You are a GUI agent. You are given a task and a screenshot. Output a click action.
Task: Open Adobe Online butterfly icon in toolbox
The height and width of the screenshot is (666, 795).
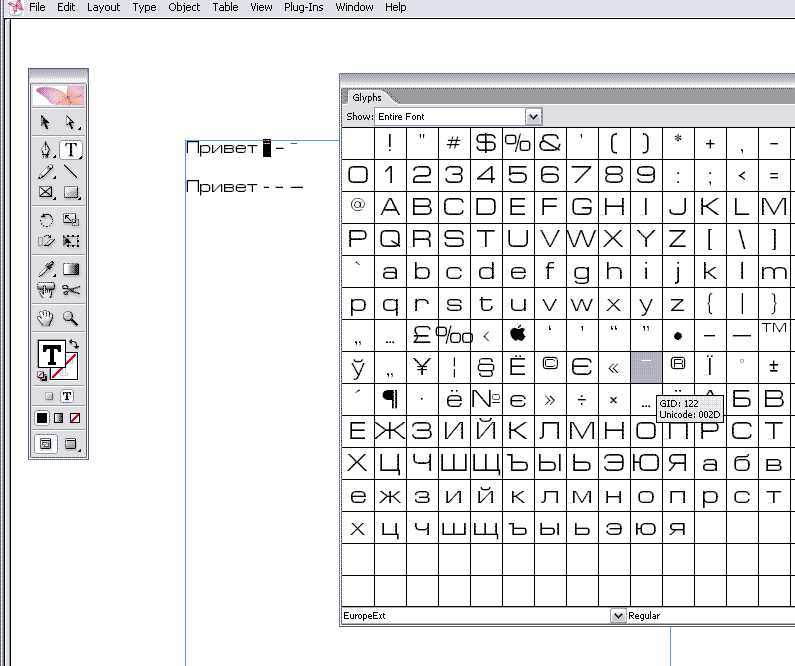coord(58,95)
